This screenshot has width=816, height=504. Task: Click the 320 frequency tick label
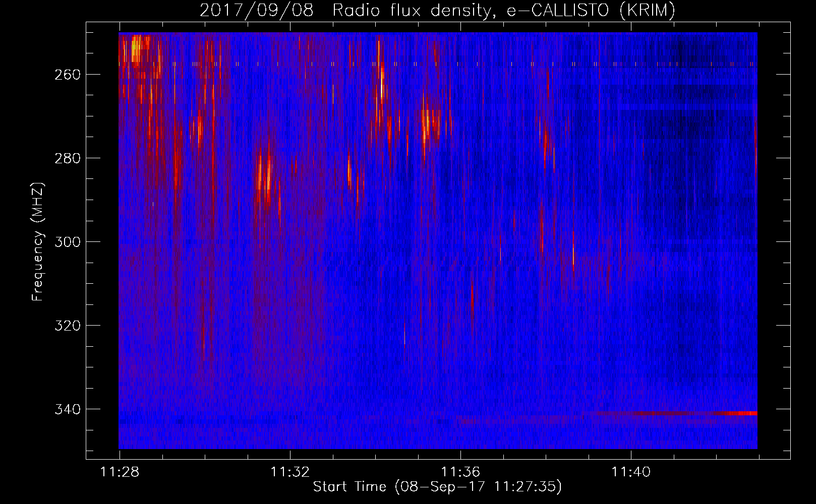[68, 326]
